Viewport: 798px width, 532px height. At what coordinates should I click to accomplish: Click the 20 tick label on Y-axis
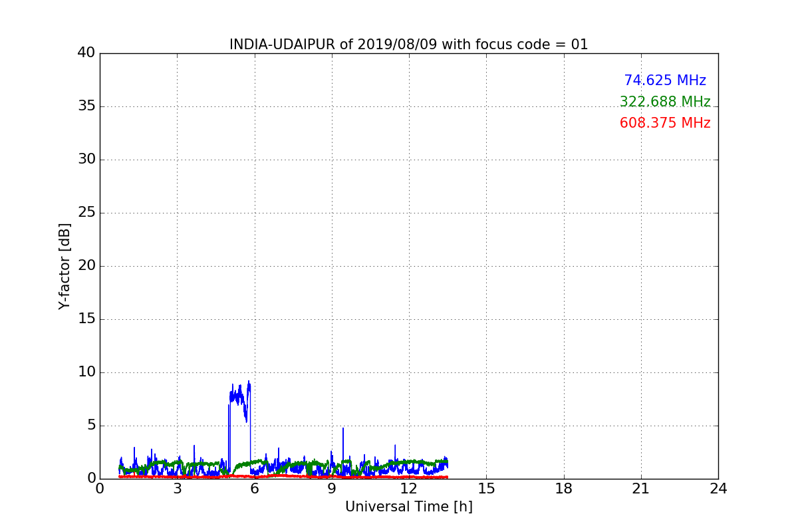(x=86, y=266)
